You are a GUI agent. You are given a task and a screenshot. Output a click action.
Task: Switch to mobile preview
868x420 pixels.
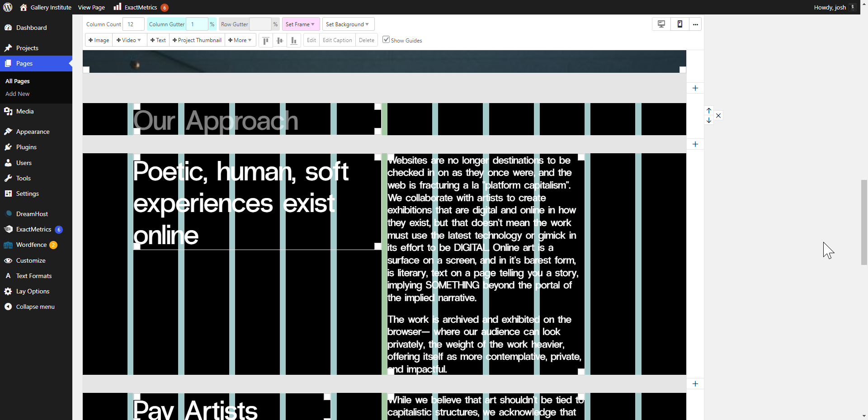click(x=679, y=24)
